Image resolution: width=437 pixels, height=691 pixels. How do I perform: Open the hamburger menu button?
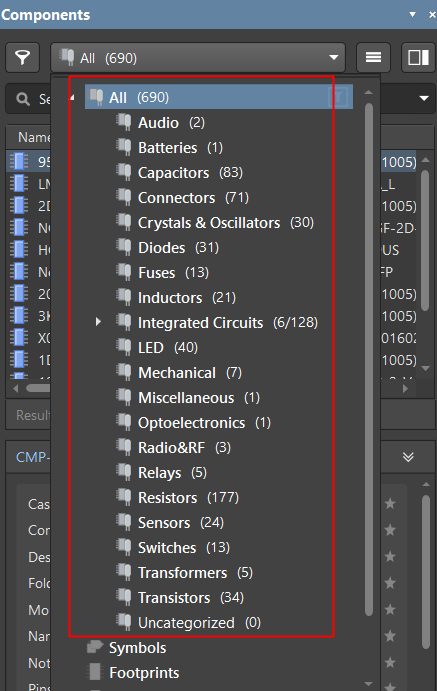pos(373,57)
